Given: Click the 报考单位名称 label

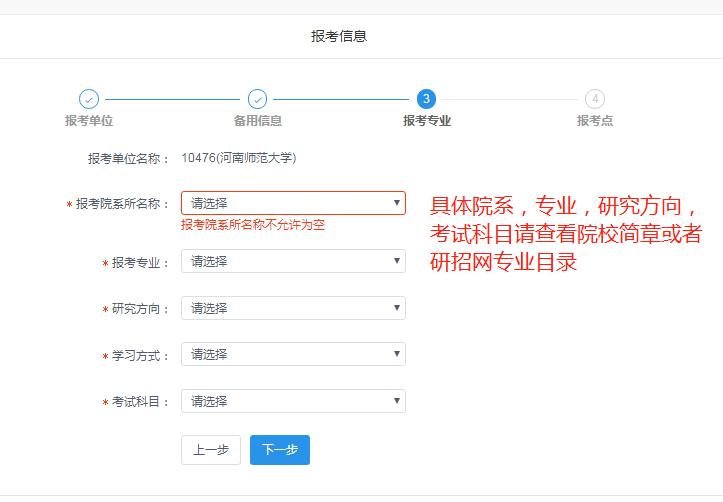Looking at the screenshot, I should click(x=128, y=159).
